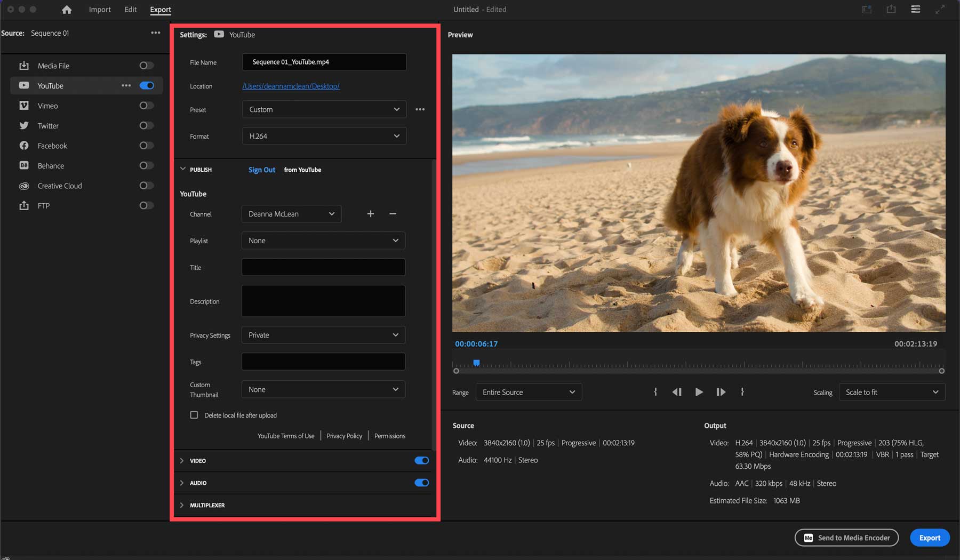This screenshot has width=960, height=560.
Task: Click the blue playhead on preview timeline
Action: tap(476, 363)
